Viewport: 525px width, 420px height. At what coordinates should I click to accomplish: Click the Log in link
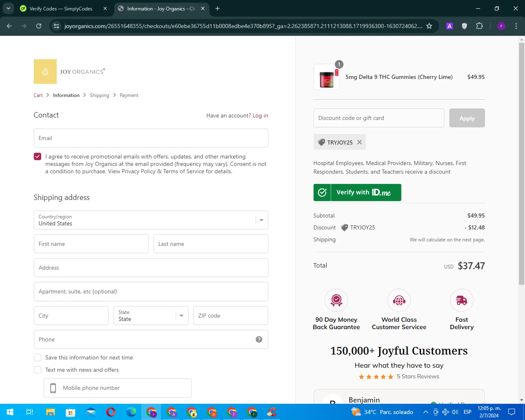pyautogui.click(x=260, y=115)
